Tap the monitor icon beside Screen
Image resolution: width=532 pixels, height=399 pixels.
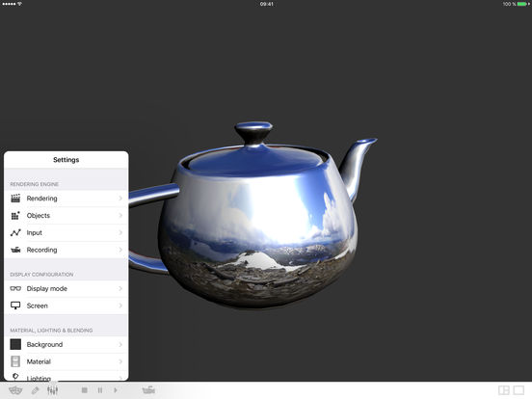[x=15, y=306]
